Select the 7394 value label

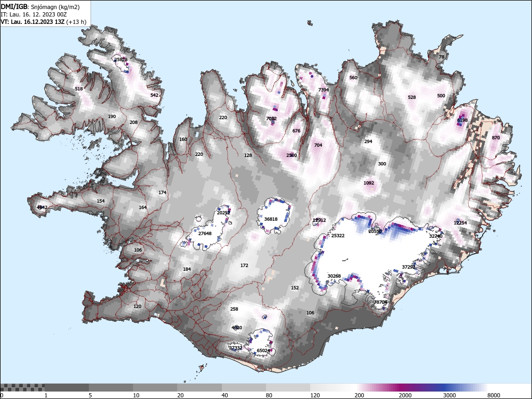(323, 90)
